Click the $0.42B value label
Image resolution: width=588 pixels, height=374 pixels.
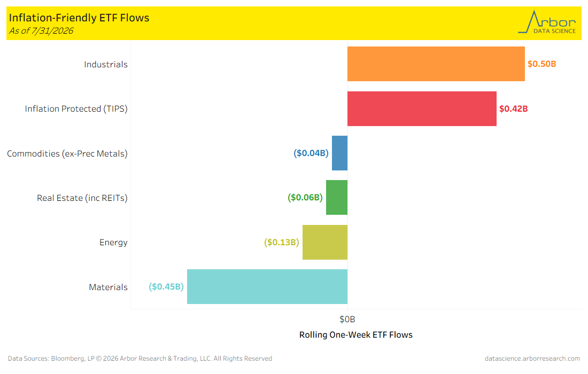click(x=513, y=108)
